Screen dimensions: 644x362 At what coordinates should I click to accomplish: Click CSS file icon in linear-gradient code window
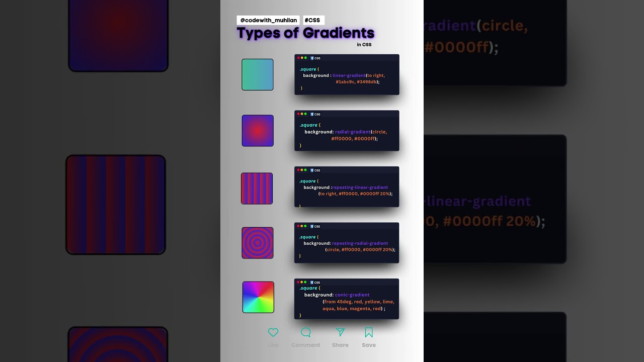[x=312, y=58]
